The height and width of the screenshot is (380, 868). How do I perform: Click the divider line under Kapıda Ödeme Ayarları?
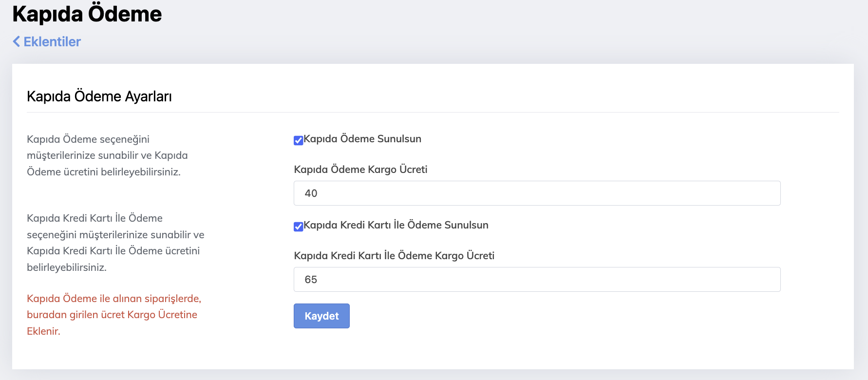pyautogui.click(x=433, y=113)
